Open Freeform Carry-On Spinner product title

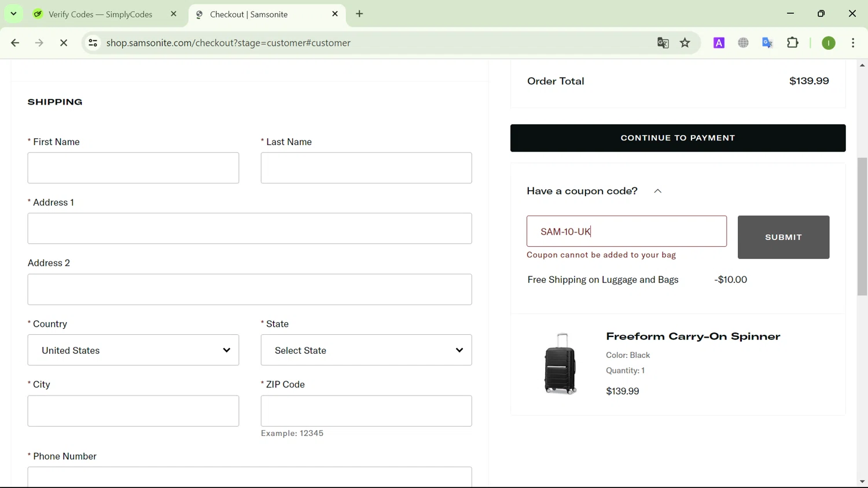[x=693, y=337]
